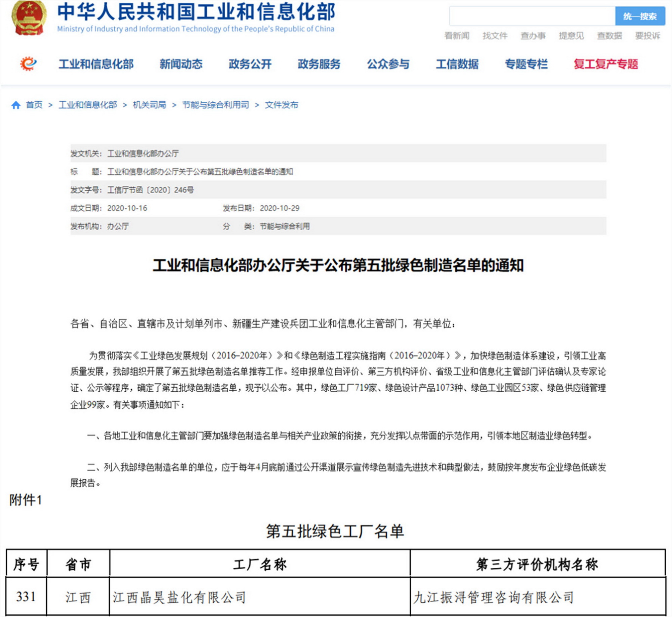Image resolution: width=672 pixels, height=617 pixels.
Task: Click 发布机构 value 办公厅
Action: (x=118, y=226)
